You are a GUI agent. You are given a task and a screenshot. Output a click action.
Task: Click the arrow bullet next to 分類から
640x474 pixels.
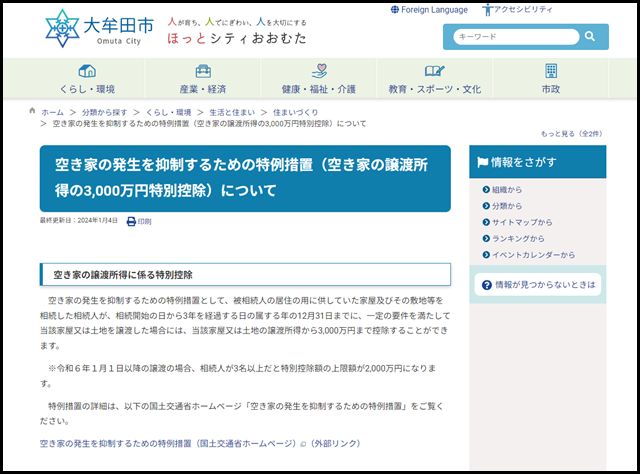486,206
